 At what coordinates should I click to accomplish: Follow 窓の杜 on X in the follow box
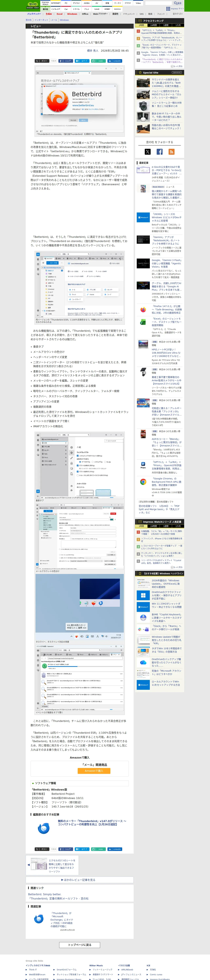pos(148,152)
